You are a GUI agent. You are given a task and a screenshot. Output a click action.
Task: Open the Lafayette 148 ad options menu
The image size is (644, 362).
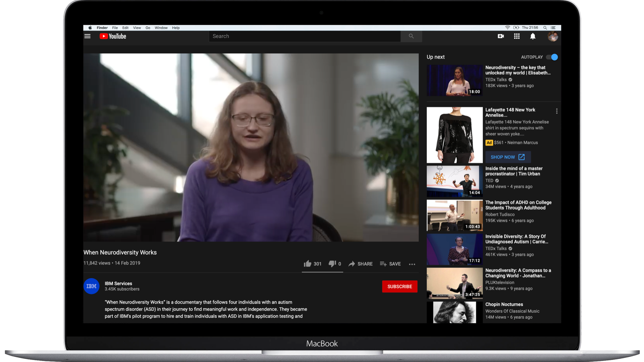point(556,111)
